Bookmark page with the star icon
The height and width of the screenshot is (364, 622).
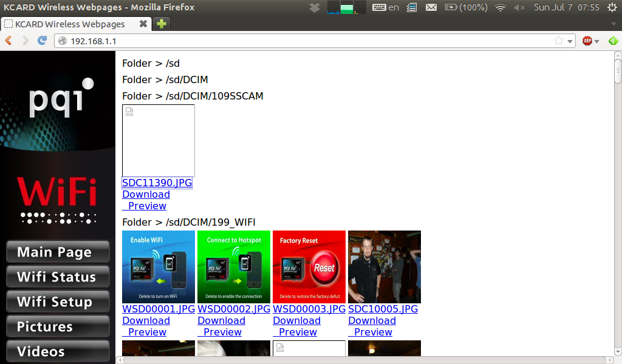[x=559, y=41]
